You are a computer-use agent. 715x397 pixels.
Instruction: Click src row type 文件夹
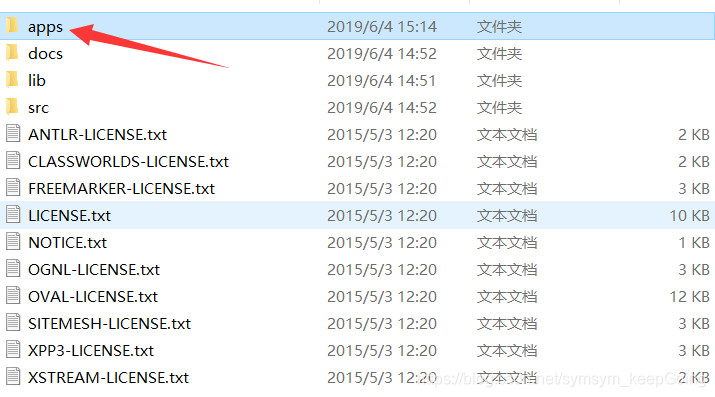[499, 108]
